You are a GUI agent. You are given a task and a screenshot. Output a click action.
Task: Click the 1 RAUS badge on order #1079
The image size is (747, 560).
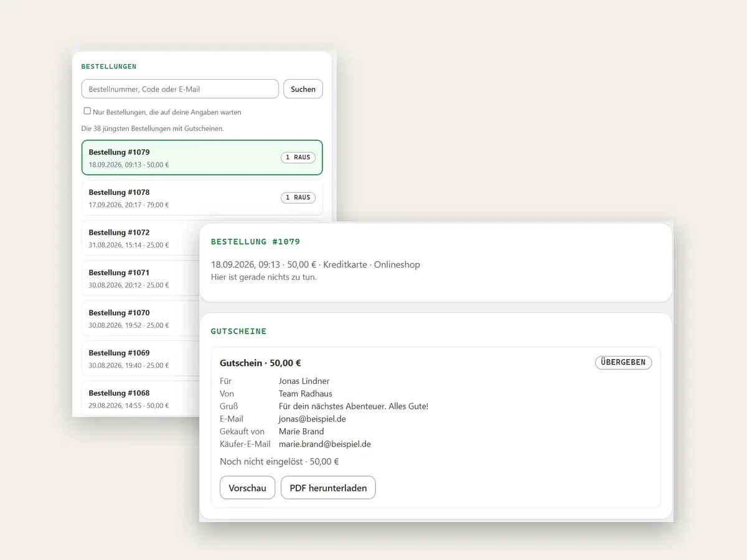pyautogui.click(x=298, y=157)
